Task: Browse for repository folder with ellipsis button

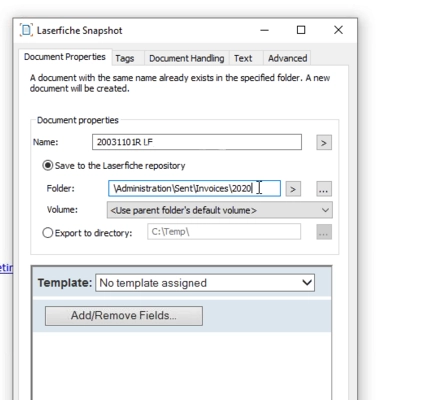Action: point(324,189)
